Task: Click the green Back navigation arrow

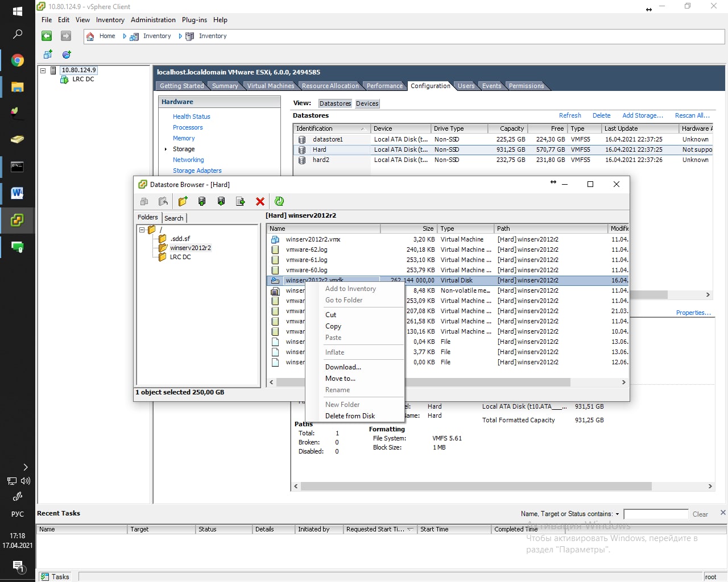Action: 47,36
